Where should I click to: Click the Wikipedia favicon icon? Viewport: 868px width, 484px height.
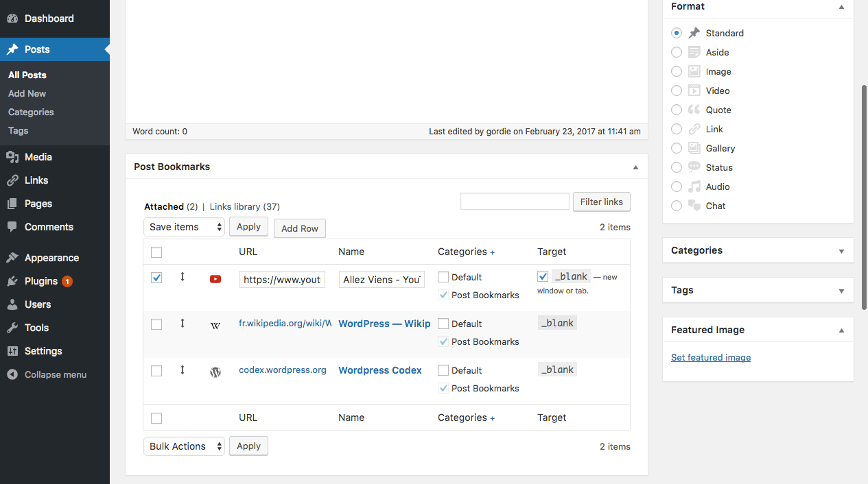click(215, 326)
